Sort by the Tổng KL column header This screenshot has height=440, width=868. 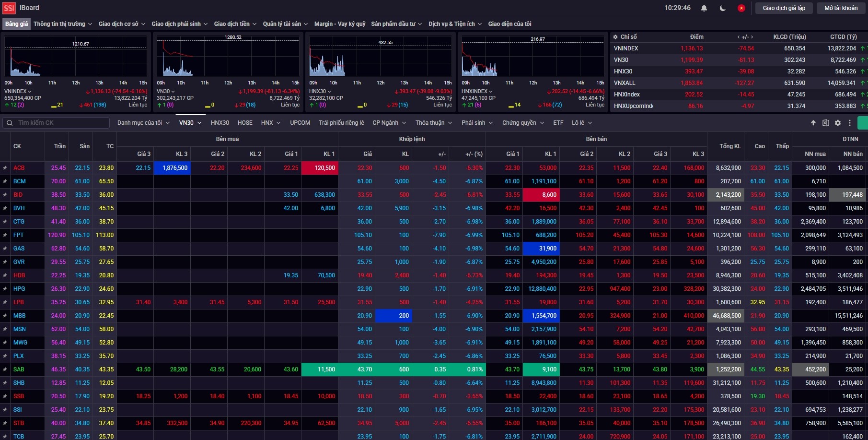730,146
